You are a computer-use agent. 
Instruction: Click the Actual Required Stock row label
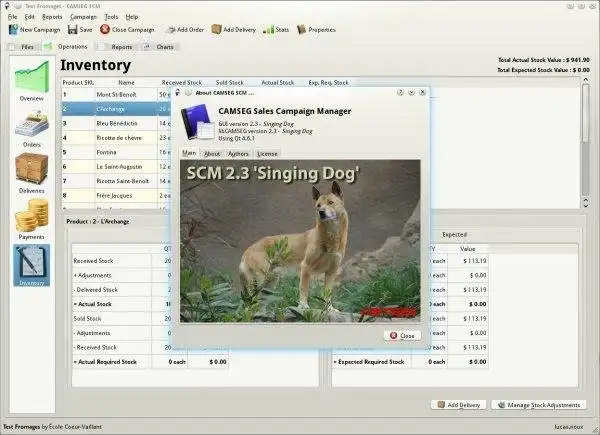tap(105, 362)
